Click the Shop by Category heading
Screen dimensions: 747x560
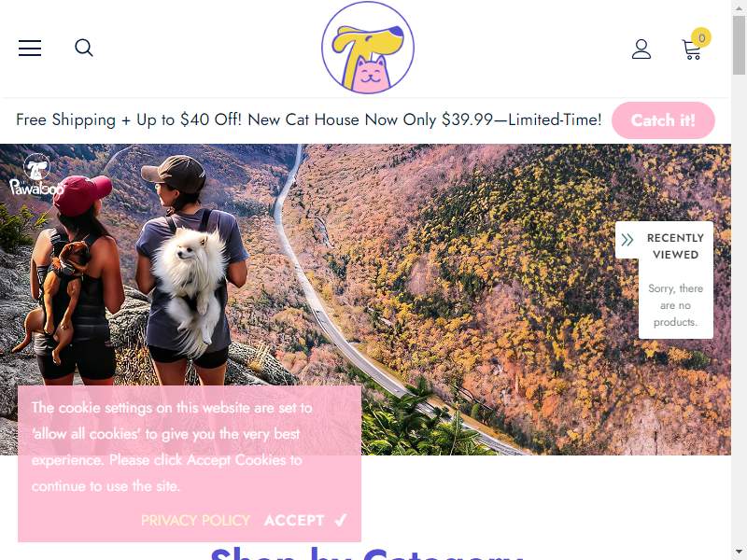367,553
